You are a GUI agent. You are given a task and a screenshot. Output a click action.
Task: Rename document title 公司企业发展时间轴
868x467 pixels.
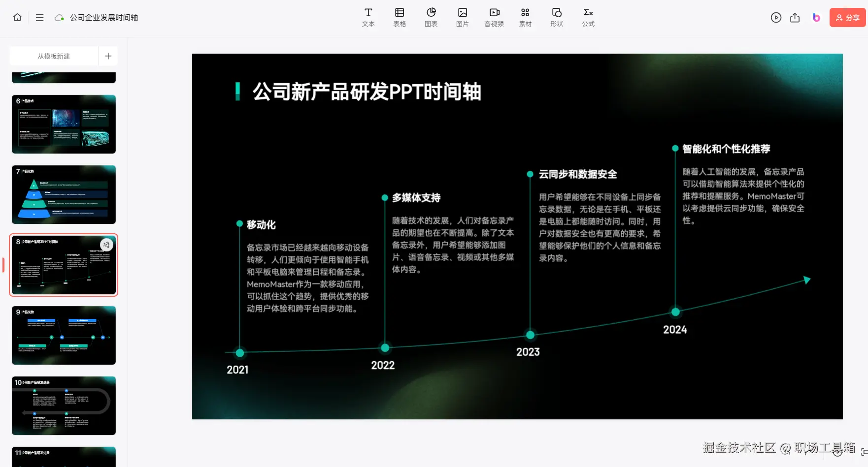click(104, 18)
